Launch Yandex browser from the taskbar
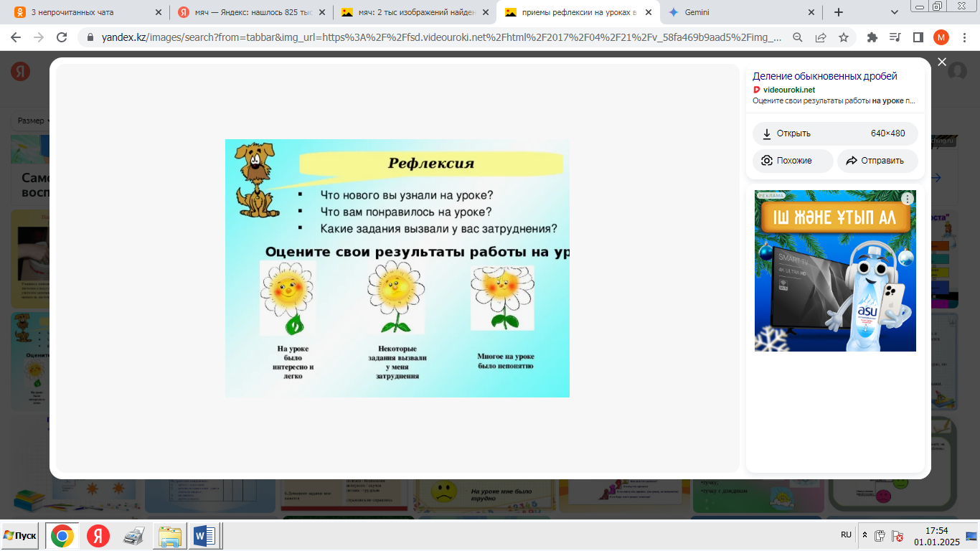 pos(98,535)
